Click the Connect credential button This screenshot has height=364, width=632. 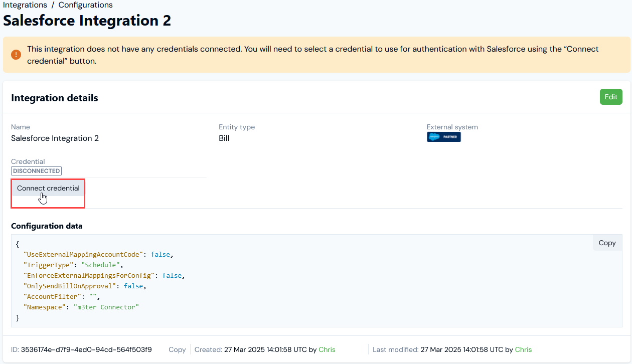[x=48, y=189]
